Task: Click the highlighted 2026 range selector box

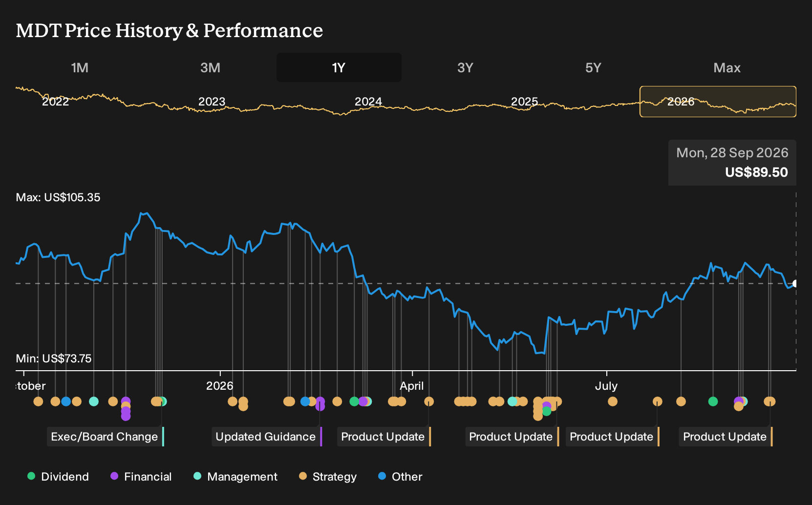Action: click(718, 102)
